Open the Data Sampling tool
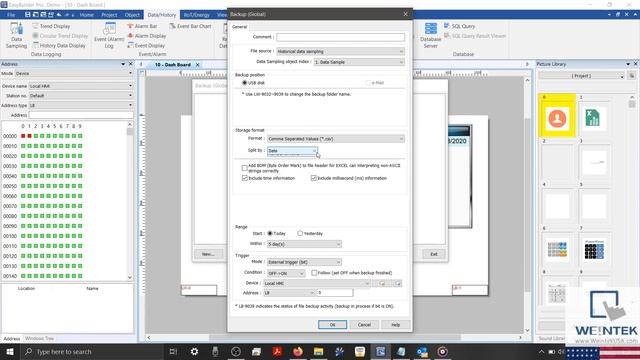 coord(16,36)
